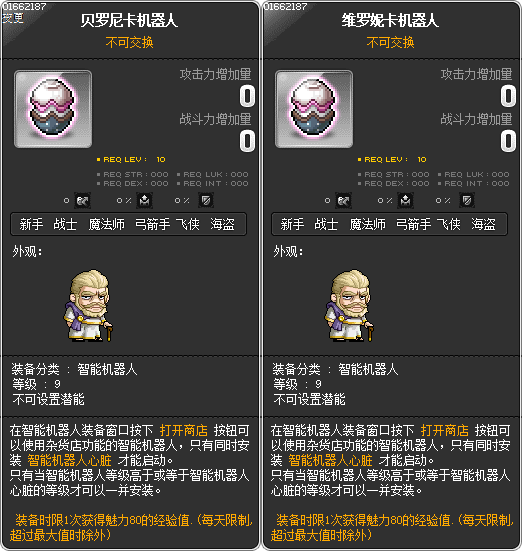
Task: Click 智能机器人心脏 link in 维罗妮卡机器人 description
Action: point(330,460)
